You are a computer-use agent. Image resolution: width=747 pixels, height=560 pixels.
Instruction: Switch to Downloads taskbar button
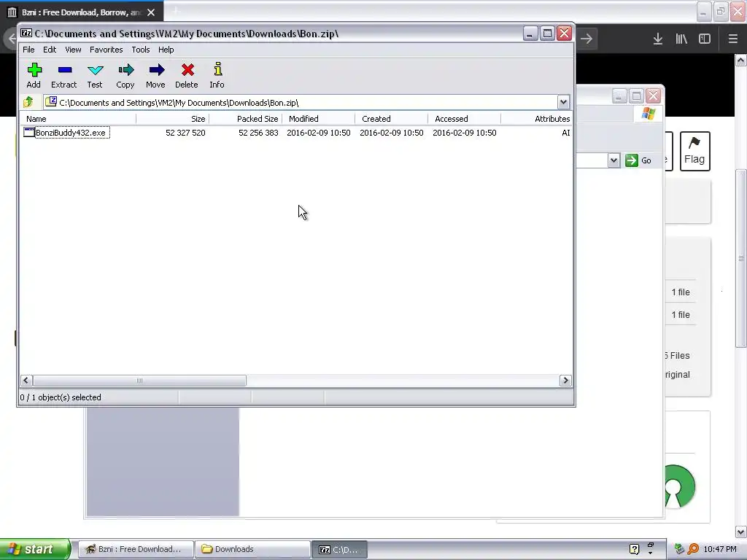pos(252,549)
